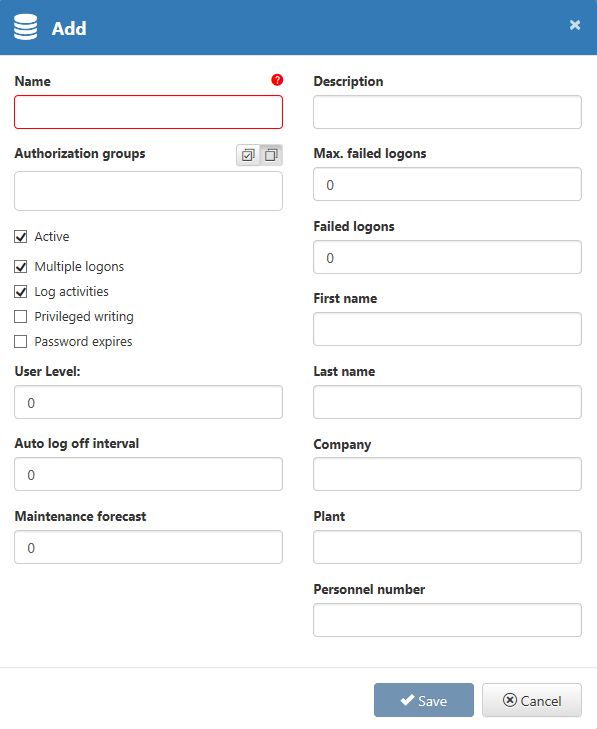Viewport: 597px width, 729px height.
Task: Cancel adding the user
Action: [532, 700]
